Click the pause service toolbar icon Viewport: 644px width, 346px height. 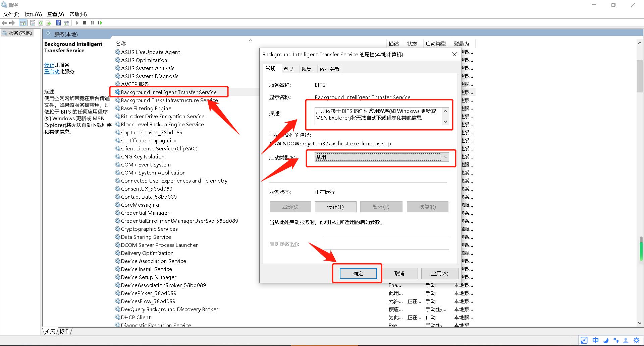click(x=92, y=23)
